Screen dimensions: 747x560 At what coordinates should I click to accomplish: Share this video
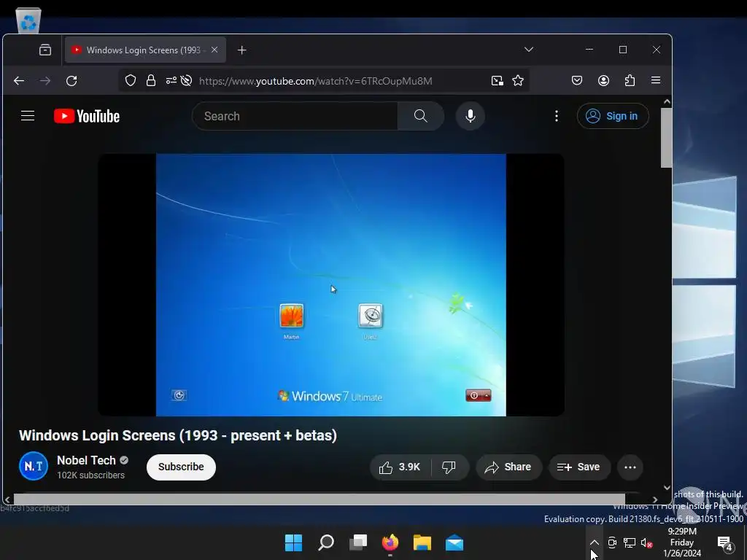click(x=508, y=467)
